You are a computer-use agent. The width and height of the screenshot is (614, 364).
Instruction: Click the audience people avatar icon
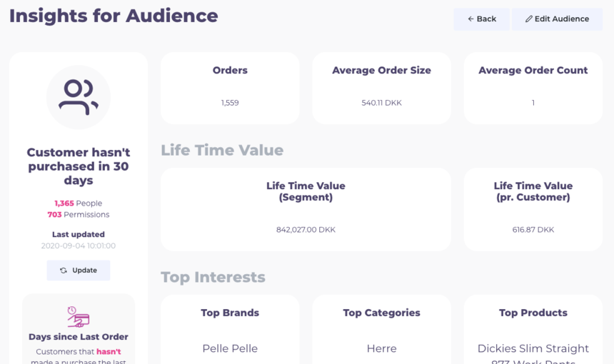pos(79,97)
